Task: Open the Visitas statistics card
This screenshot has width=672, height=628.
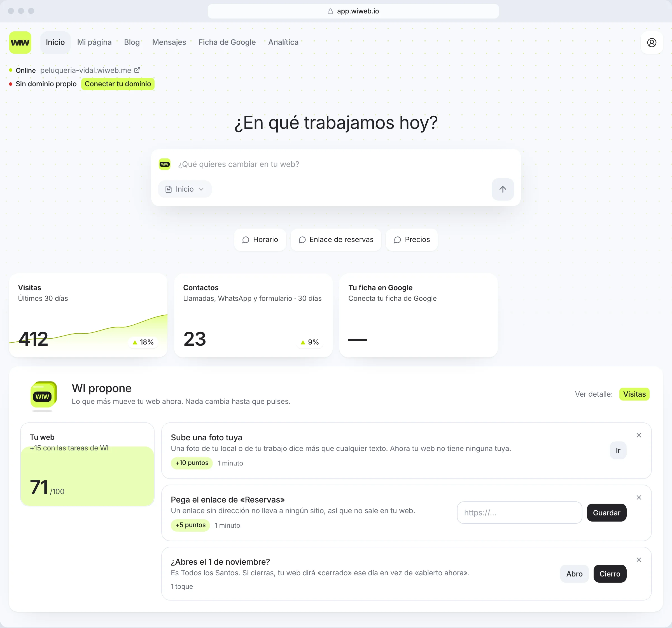Action: [88, 315]
